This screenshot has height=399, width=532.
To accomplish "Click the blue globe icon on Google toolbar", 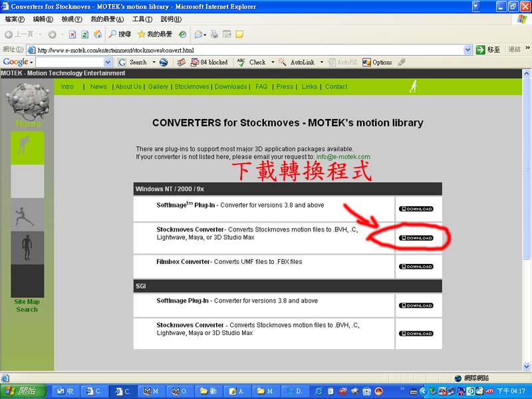I will point(164,63).
